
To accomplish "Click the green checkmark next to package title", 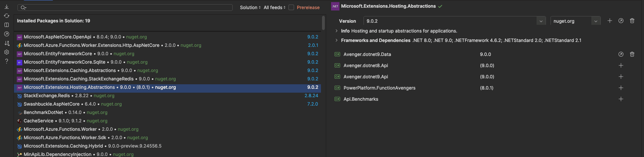I will click(x=440, y=6).
